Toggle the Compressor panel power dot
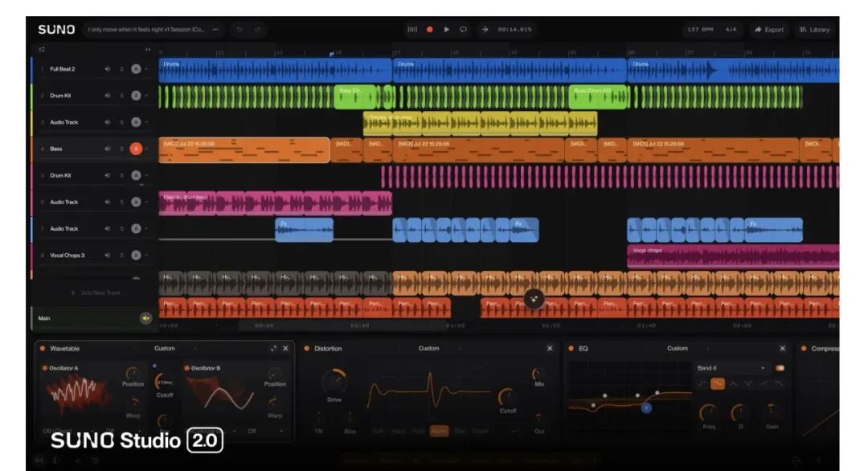The height and width of the screenshot is (471, 868). [803, 348]
